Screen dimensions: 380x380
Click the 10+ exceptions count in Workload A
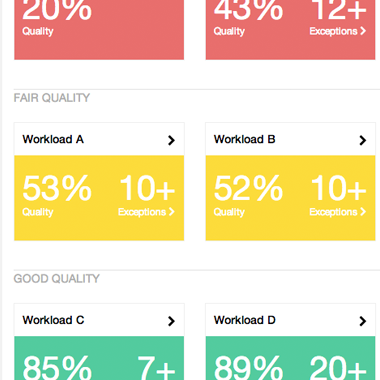coord(147,188)
